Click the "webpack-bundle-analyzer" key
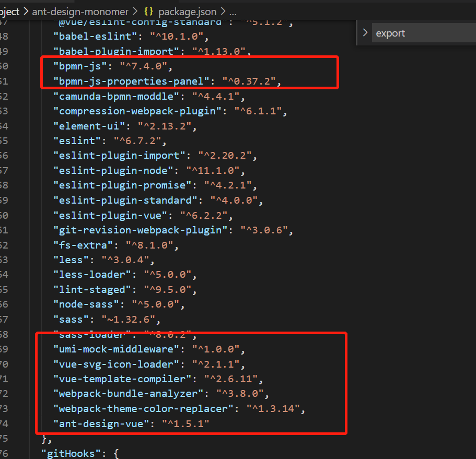 point(129,394)
